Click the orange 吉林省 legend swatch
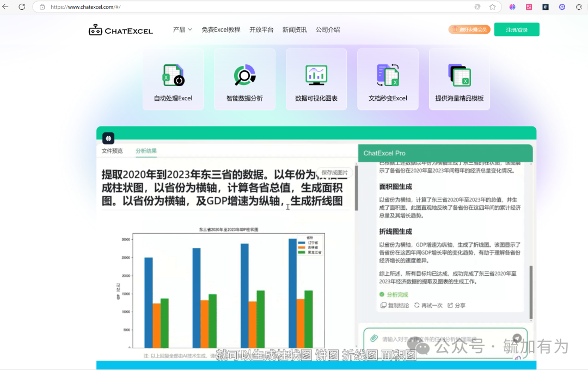The width and height of the screenshot is (588, 370). (x=302, y=248)
